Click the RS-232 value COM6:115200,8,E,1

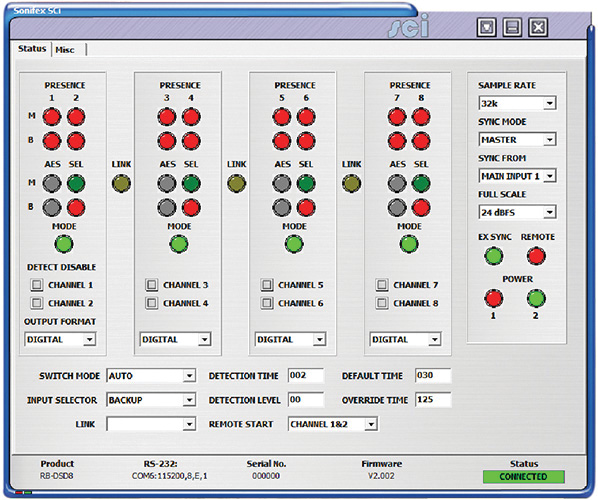(170, 476)
